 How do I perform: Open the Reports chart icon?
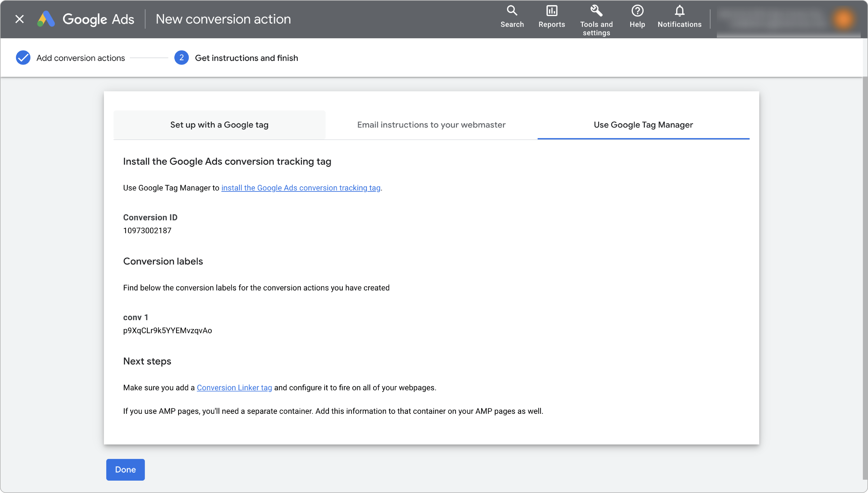pos(551,11)
